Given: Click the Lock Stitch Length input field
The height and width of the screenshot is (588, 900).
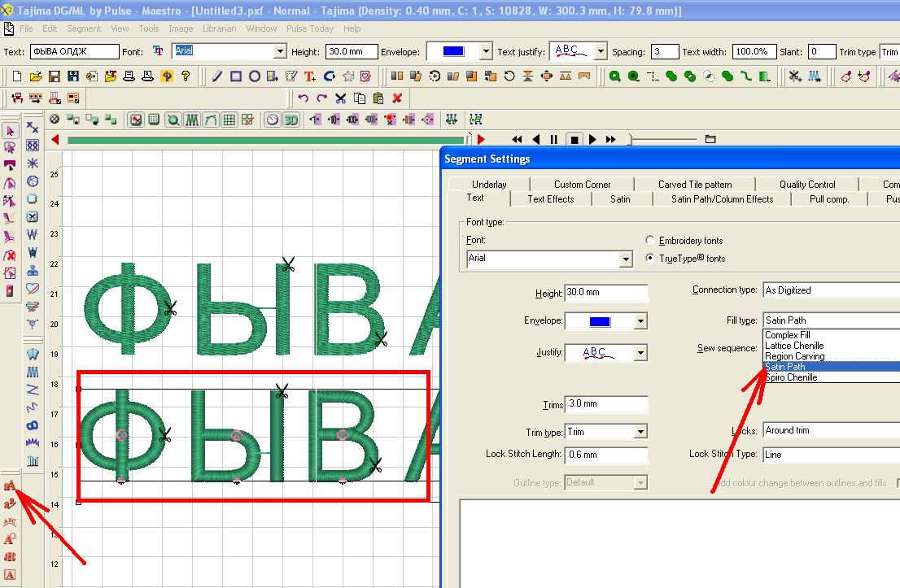Looking at the screenshot, I should (x=605, y=455).
